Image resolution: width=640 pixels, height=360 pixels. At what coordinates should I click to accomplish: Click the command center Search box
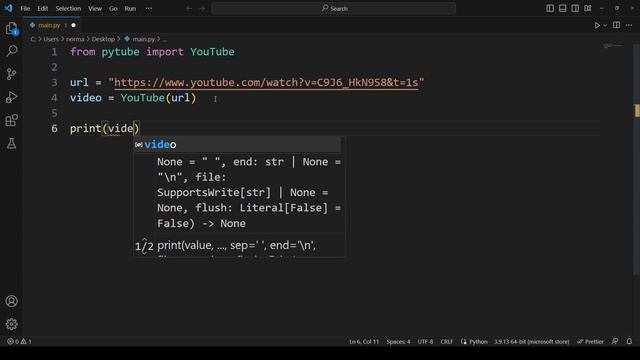click(x=333, y=8)
